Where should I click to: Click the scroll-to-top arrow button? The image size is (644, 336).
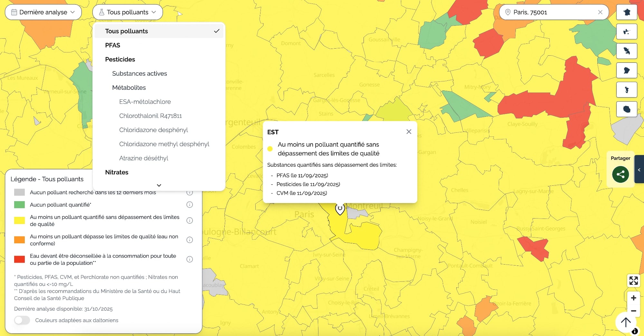(626, 322)
